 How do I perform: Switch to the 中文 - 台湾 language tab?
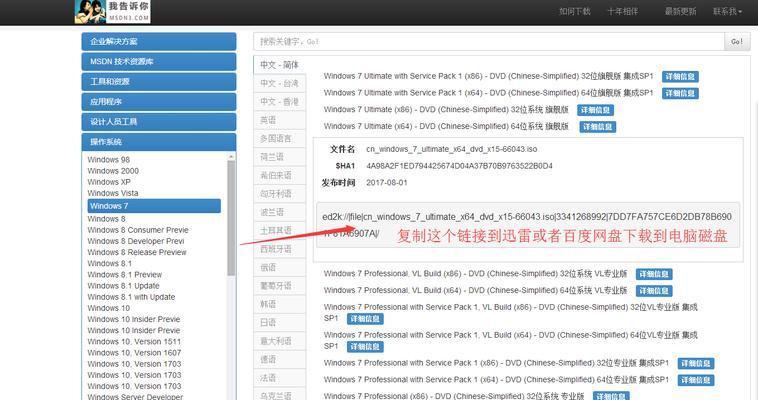(279, 83)
